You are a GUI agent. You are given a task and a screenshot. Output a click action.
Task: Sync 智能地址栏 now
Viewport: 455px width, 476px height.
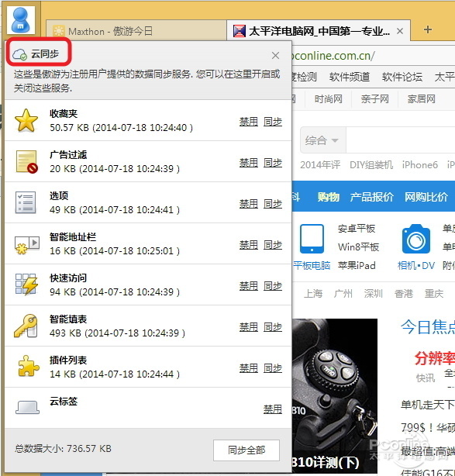click(x=273, y=245)
